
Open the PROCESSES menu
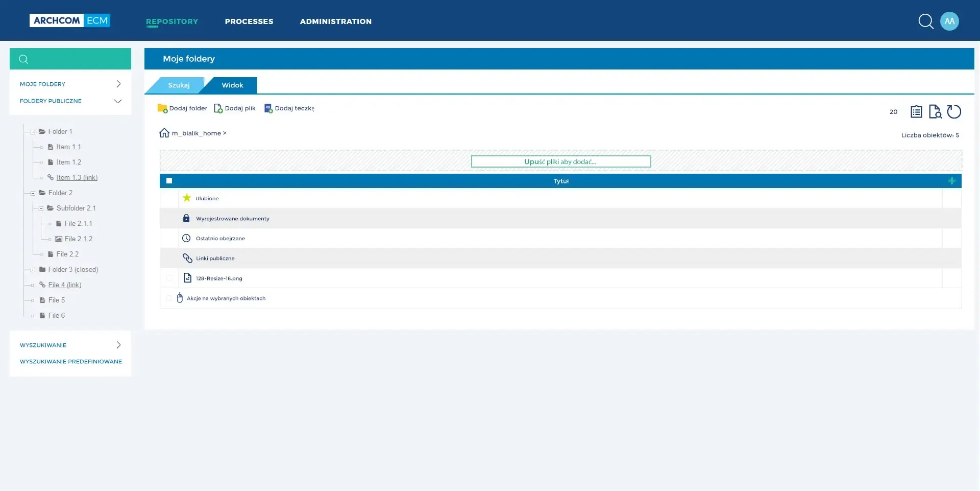tap(249, 21)
